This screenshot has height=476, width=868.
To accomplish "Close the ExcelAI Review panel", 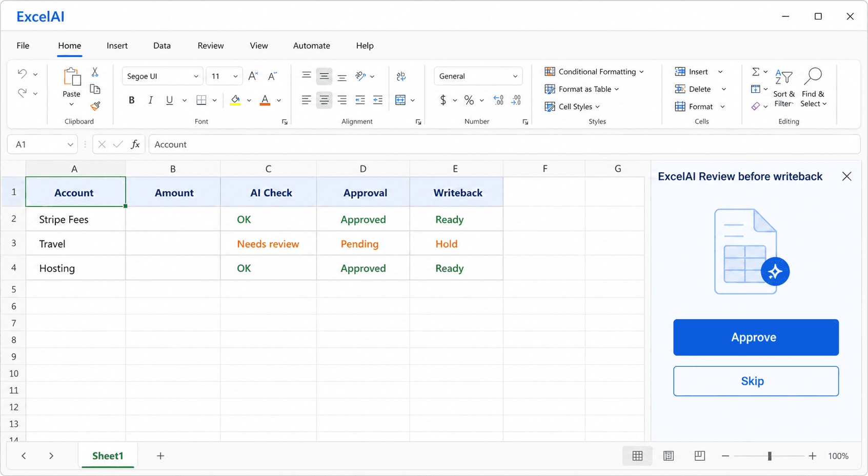I will (x=846, y=176).
